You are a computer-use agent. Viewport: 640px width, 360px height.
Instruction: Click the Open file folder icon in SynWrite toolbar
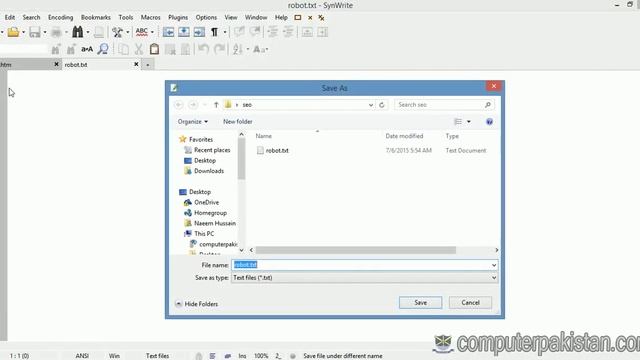coord(13,32)
